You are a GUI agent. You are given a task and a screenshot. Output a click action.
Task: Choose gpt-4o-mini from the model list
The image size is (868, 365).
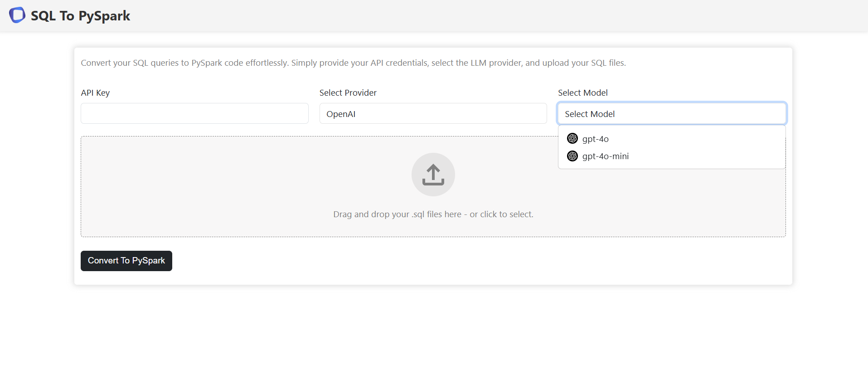pos(672,156)
